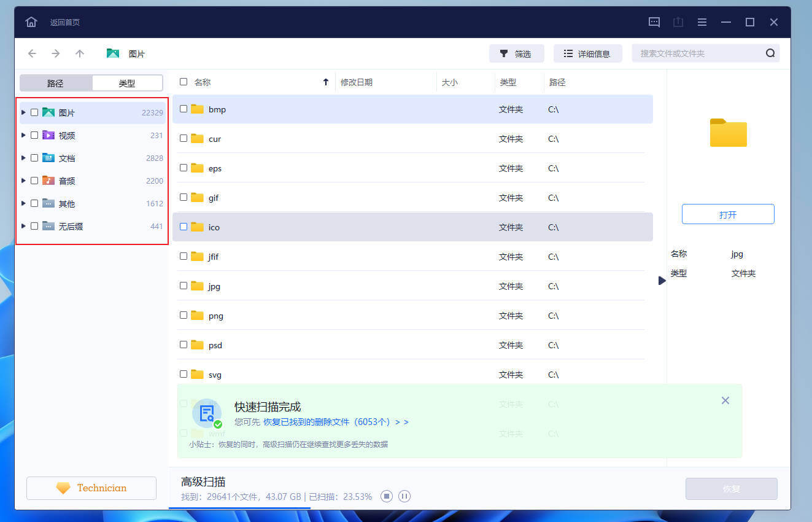The height and width of the screenshot is (522, 812).
Task: Click the share/export icon in the title bar
Action: tap(678, 21)
